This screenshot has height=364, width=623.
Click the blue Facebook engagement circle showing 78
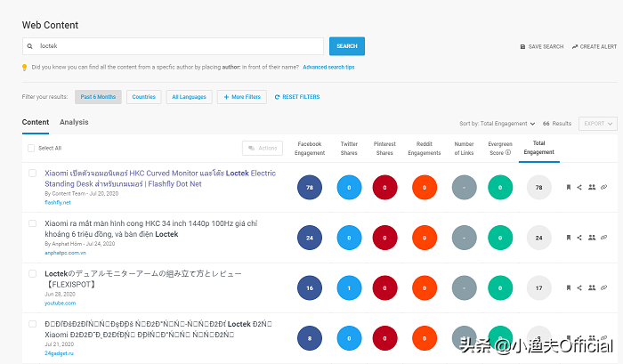pyautogui.click(x=310, y=187)
